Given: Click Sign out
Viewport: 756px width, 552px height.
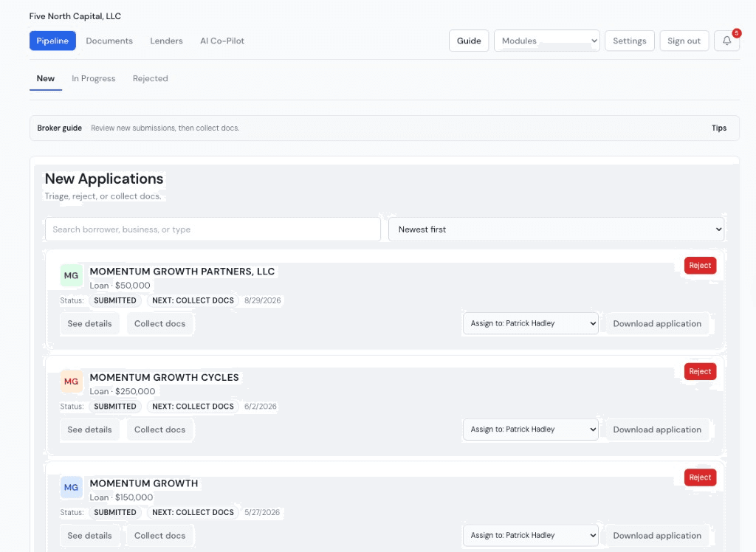Looking at the screenshot, I should (684, 41).
